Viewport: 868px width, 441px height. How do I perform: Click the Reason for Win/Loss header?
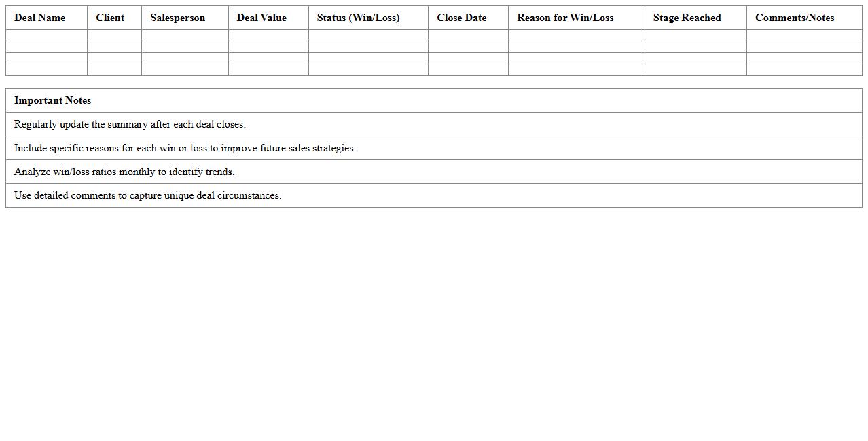(565, 18)
